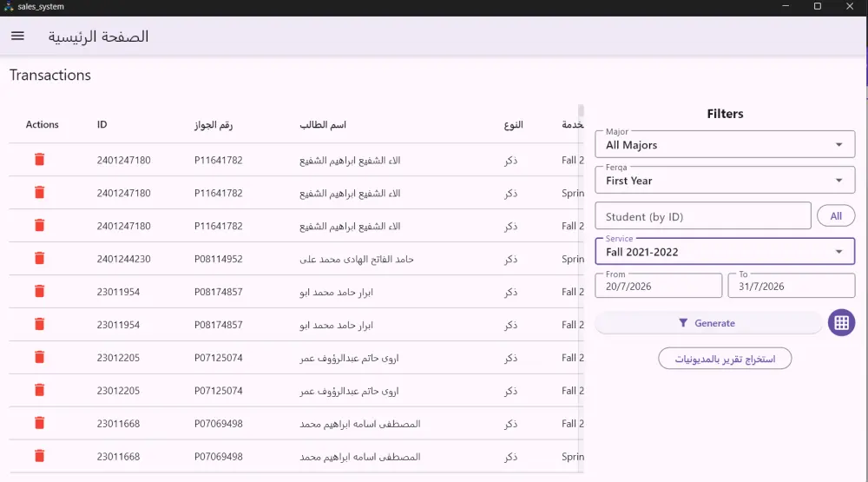Click the Generate filter button
868x482 pixels.
click(x=708, y=323)
